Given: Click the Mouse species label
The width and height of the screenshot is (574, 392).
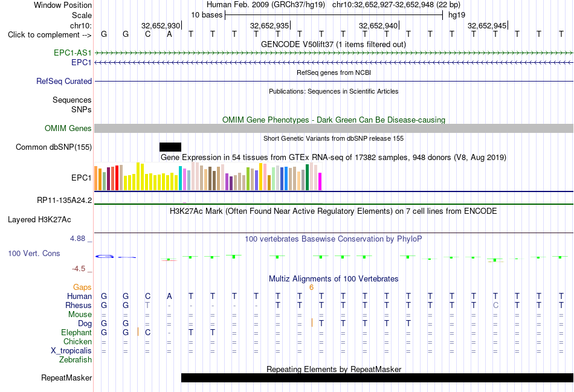Looking at the screenshot, I should tap(80, 315).
